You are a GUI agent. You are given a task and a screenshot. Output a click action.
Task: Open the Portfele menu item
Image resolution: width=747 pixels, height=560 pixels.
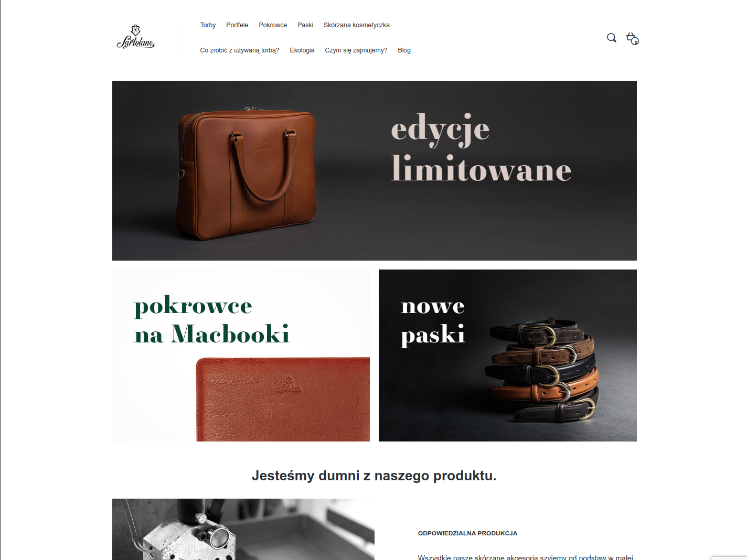237,25
